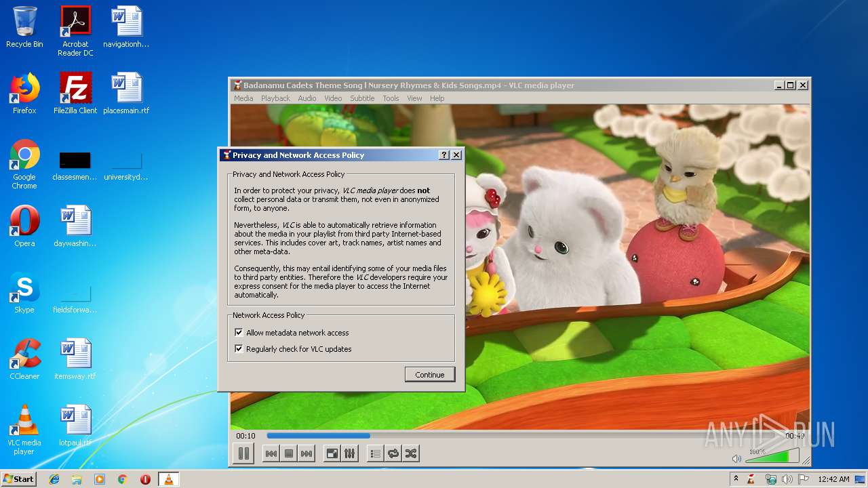Click the taskbar clock 12:42 AM
The width and height of the screenshot is (868, 488).
pyautogui.click(x=833, y=479)
